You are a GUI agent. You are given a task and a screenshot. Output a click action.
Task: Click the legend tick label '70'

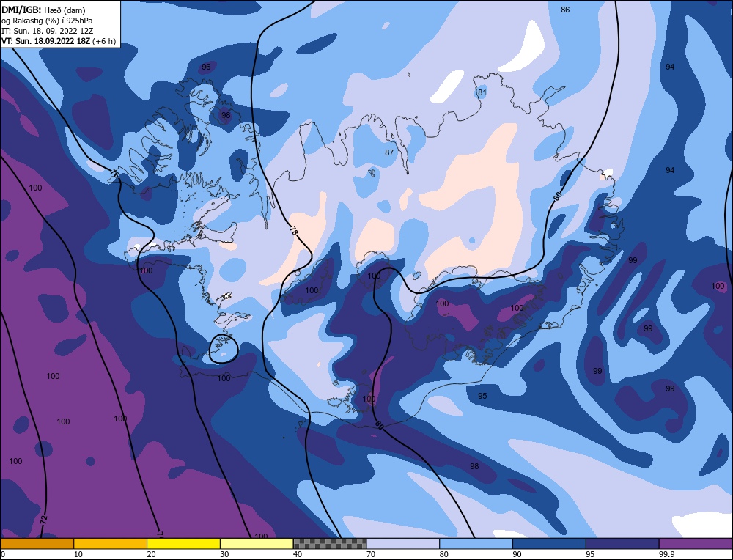point(371,554)
